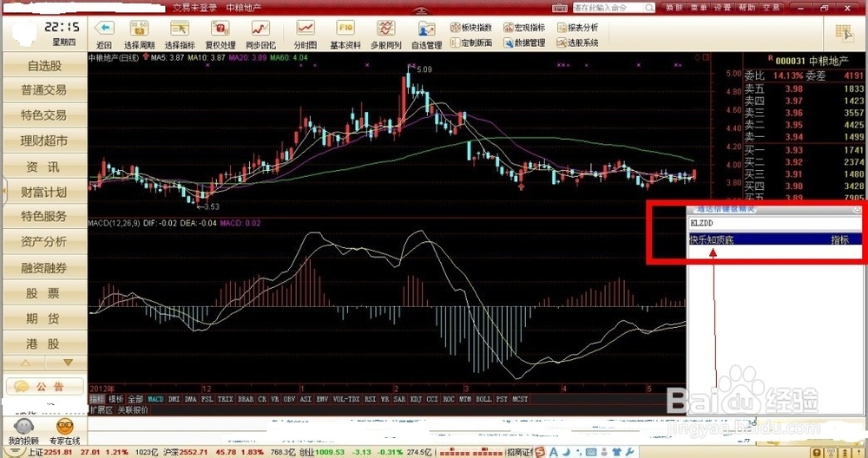The height and width of the screenshot is (458, 868).
Task: Switch to MCST indicator tab
Action: click(520, 399)
